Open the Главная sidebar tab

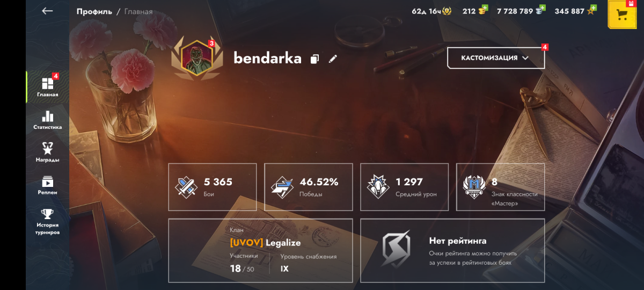click(x=48, y=87)
